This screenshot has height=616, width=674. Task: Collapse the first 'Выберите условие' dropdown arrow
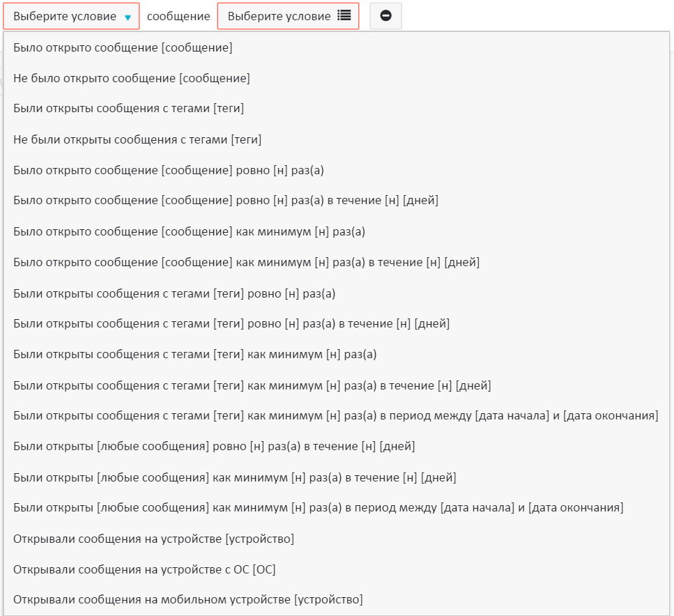point(128,17)
